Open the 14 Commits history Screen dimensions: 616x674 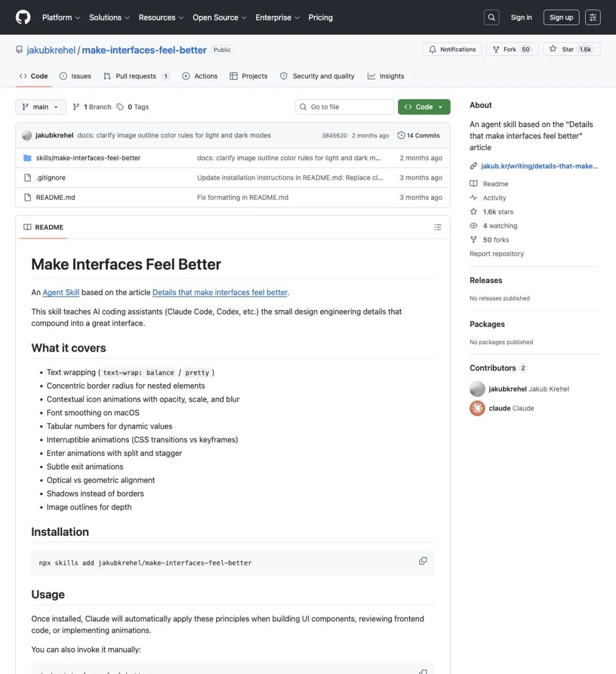(419, 135)
